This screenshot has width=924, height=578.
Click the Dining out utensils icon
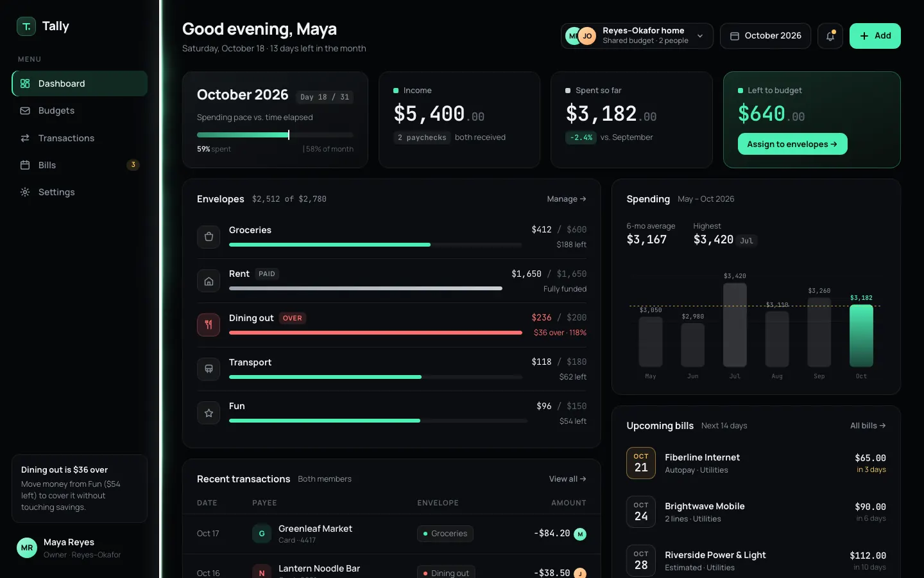pos(209,325)
